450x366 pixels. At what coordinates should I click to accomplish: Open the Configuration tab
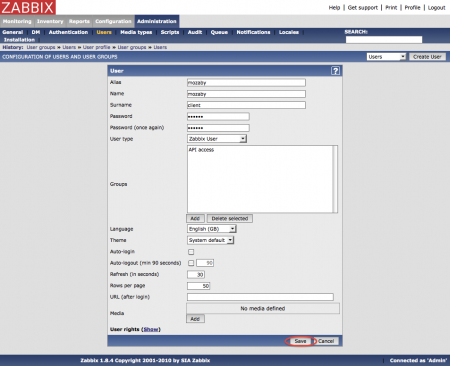113,21
